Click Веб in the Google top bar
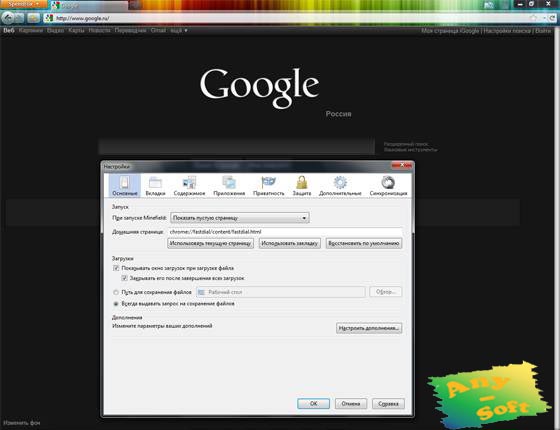The height and width of the screenshot is (430, 560). tap(9, 30)
